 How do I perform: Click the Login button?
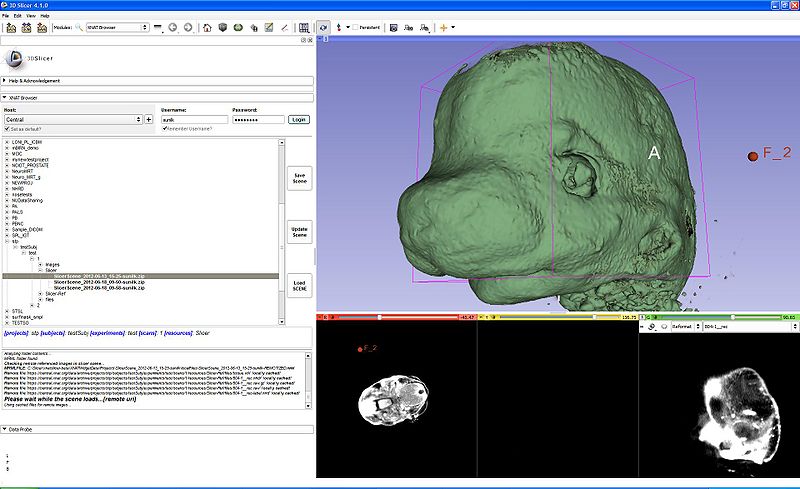point(298,119)
